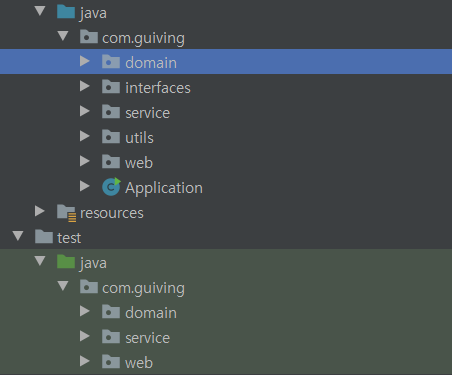Select the 'service' label below interfaces
The width and height of the screenshot is (452, 375).
147,113
